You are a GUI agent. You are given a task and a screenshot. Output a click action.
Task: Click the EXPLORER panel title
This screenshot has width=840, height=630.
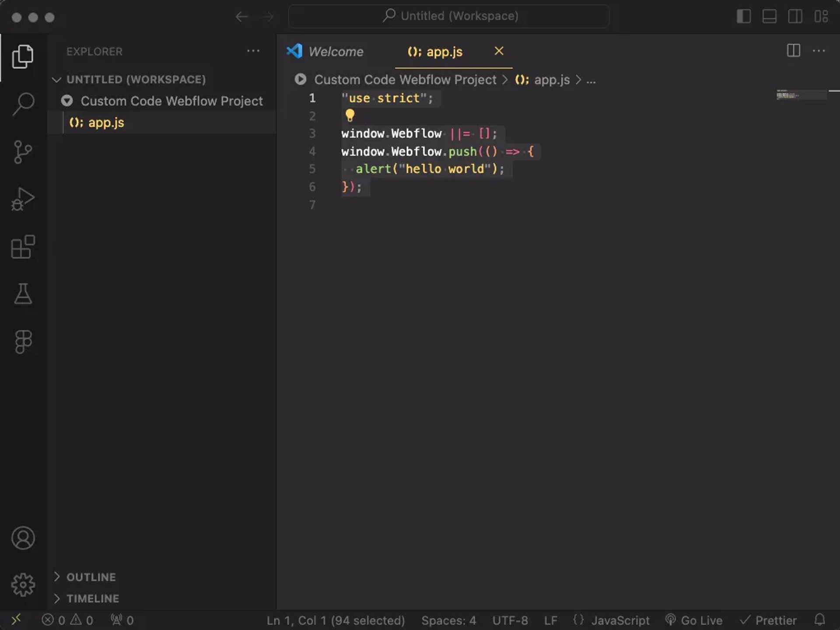tap(94, 52)
